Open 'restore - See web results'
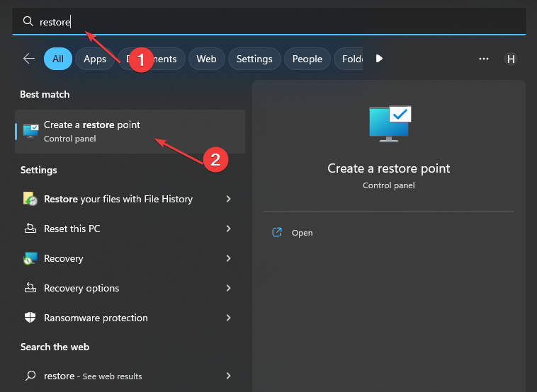 (130, 376)
